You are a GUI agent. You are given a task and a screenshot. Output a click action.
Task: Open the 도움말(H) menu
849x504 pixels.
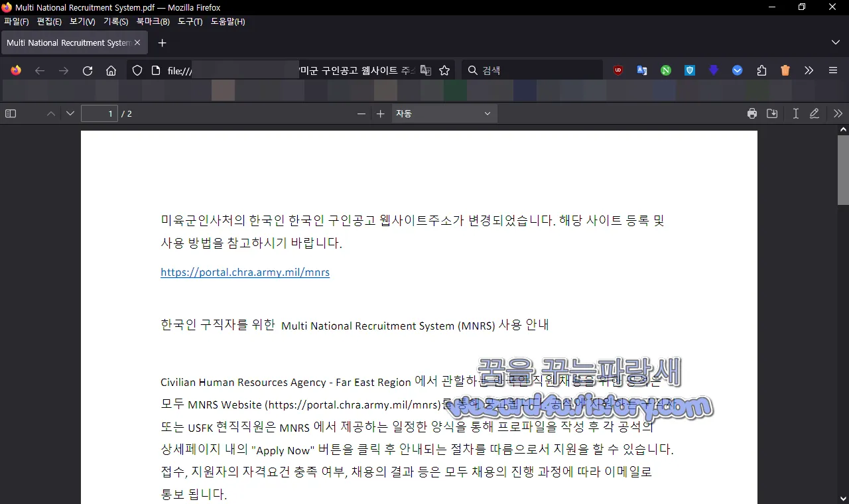tap(228, 22)
